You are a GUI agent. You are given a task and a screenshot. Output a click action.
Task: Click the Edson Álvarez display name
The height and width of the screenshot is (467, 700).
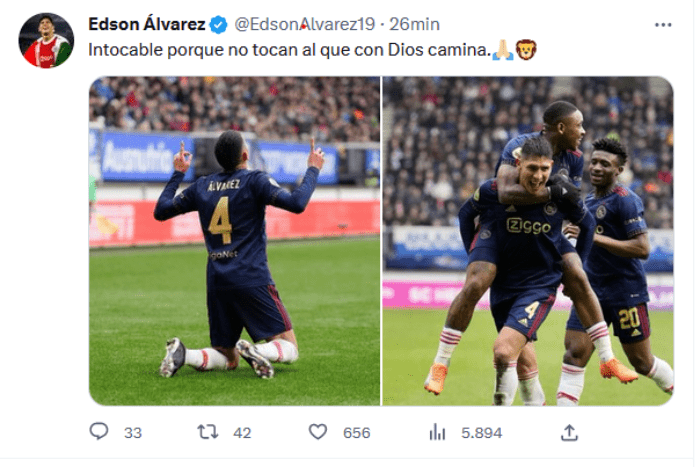click(147, 24)
